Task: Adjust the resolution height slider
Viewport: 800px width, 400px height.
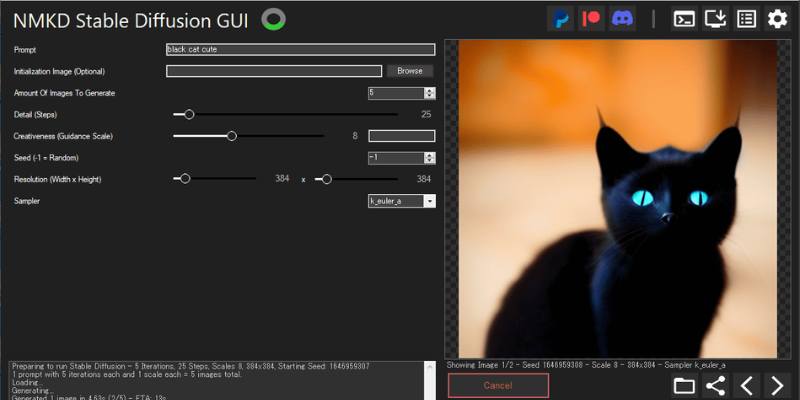Action: pos(357,179)
